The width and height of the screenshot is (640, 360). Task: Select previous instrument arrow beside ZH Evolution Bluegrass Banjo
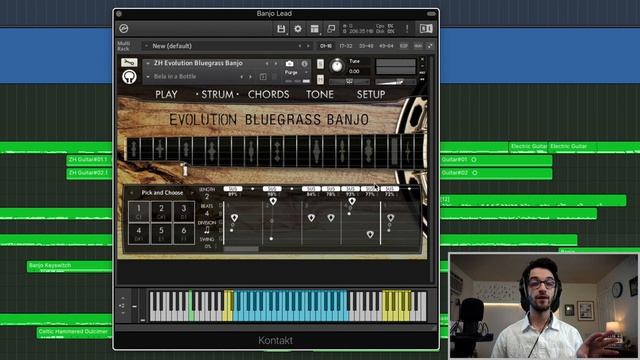pyautogui.click(x=267, y=64)
